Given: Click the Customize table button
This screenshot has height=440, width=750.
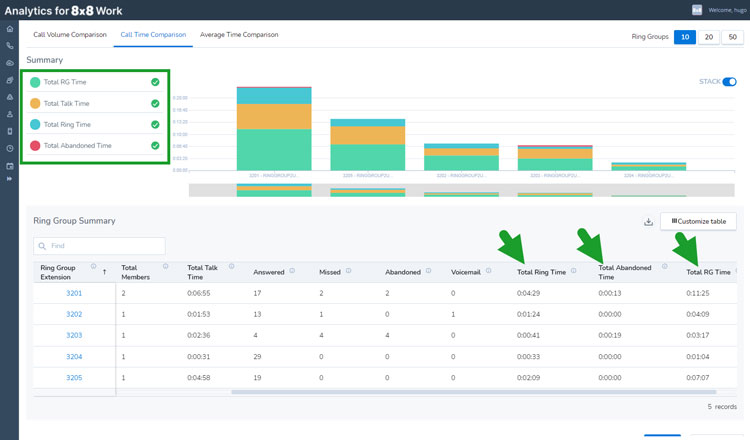Looking at the screenshot, I should tap(699, 221).
